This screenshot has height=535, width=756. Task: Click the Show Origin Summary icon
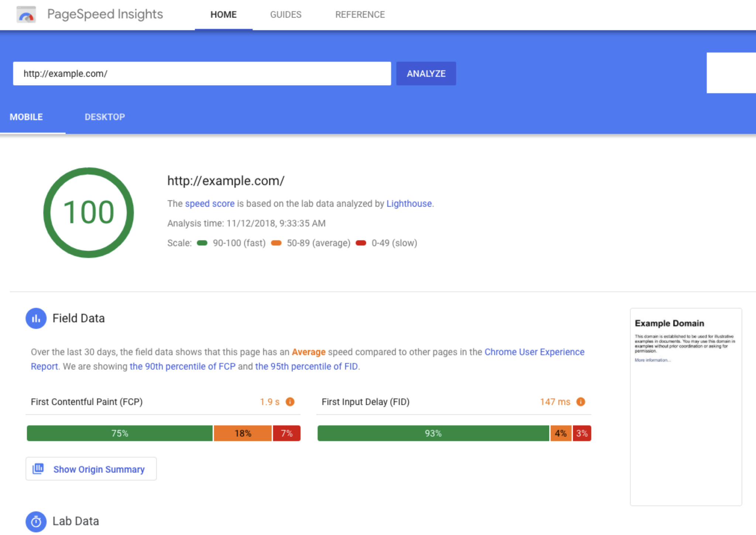(38, 469)
